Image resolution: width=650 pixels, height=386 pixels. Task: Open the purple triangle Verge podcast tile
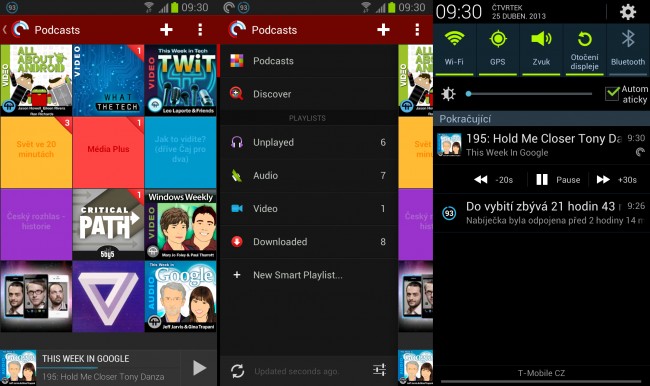[x=108, y=296]
